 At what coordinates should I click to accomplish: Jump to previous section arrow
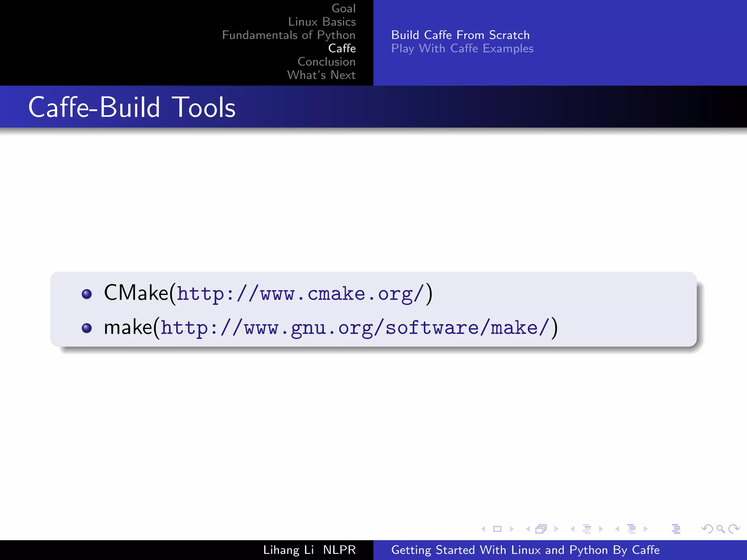[617, 529]
